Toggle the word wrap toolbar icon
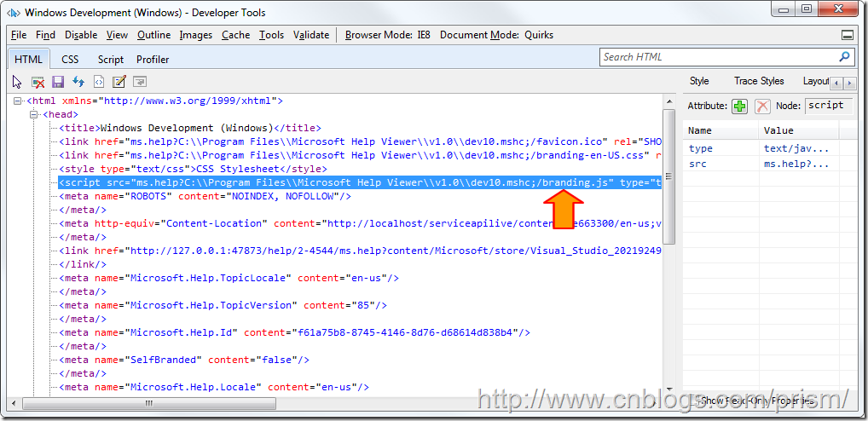This screenshot has width=868, height=421. (x=139, y=82)
